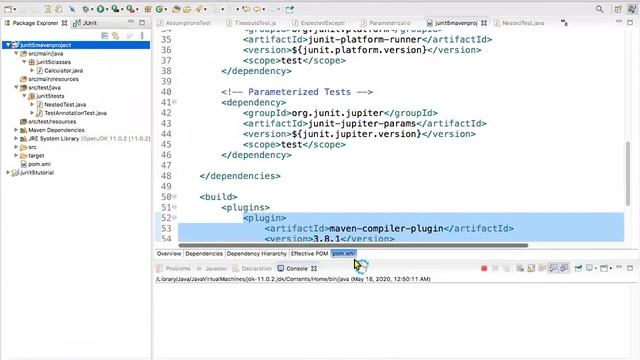
Task: Expand the Maven Dependencies node
Action: (16, 130)
